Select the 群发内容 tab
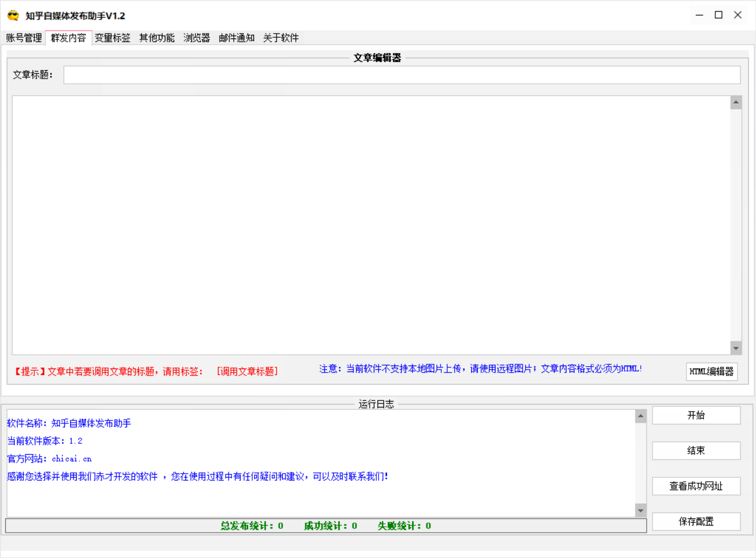756x558 pixels. 69,38
